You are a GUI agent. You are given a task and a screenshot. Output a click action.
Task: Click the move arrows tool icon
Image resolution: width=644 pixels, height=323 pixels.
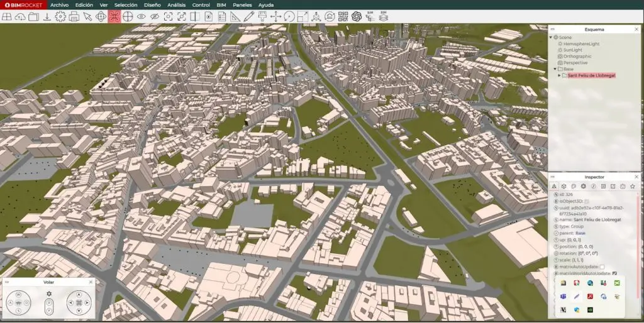pos(275,16)
